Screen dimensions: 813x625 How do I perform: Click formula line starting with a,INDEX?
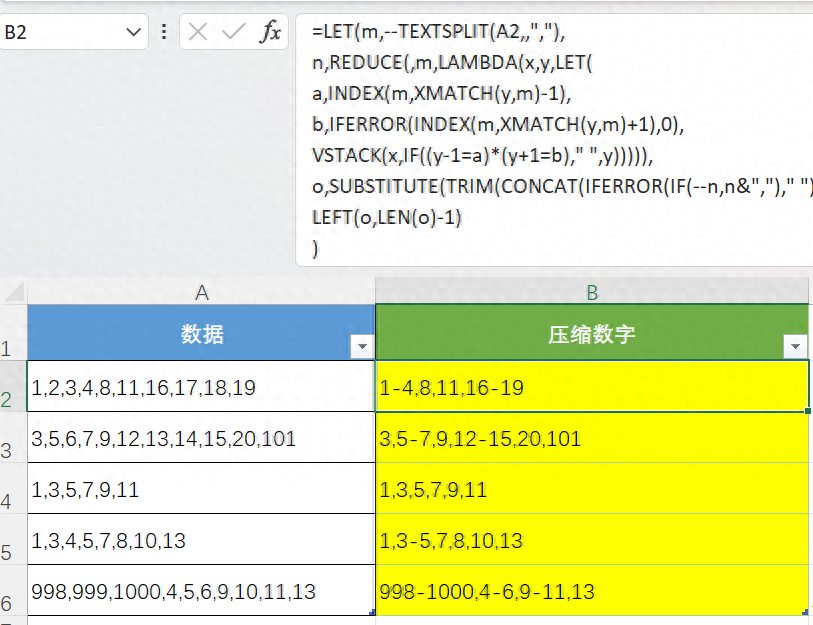click(x=441, y=93)
